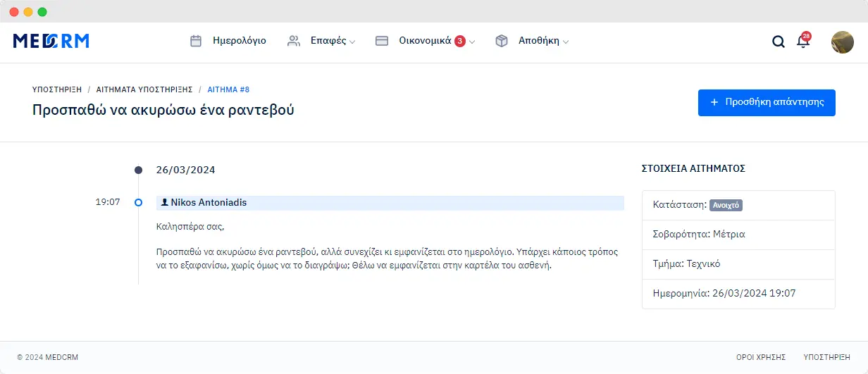Click the person icon beside Nikos Antoniadis
Viewport: 868px width, 374px height.
pyautogui.click(x=165, y=203)
